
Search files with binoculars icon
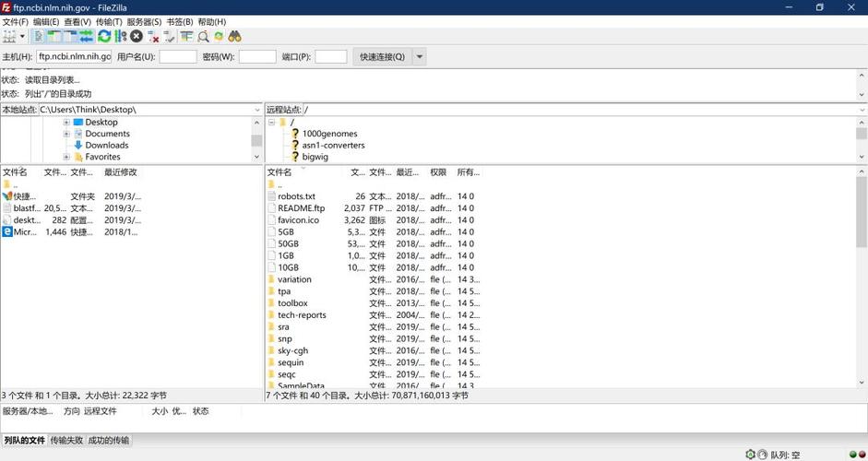coord(234,37)
